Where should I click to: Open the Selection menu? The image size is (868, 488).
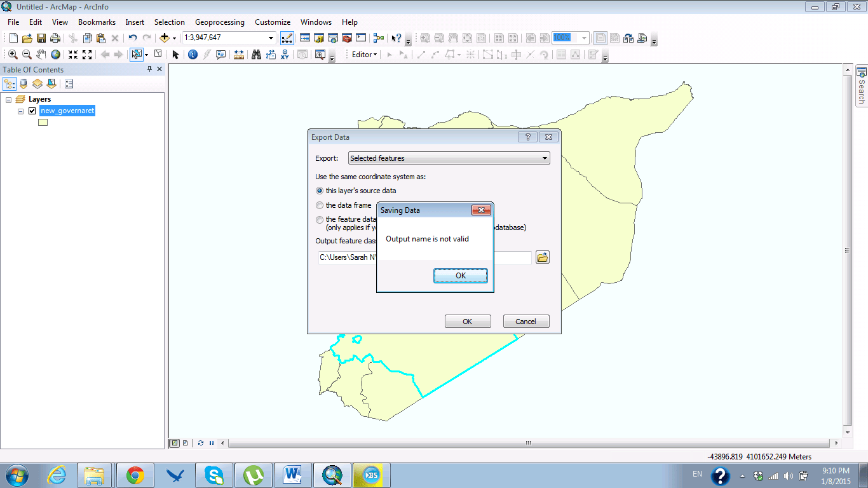[x=169, y=22]
